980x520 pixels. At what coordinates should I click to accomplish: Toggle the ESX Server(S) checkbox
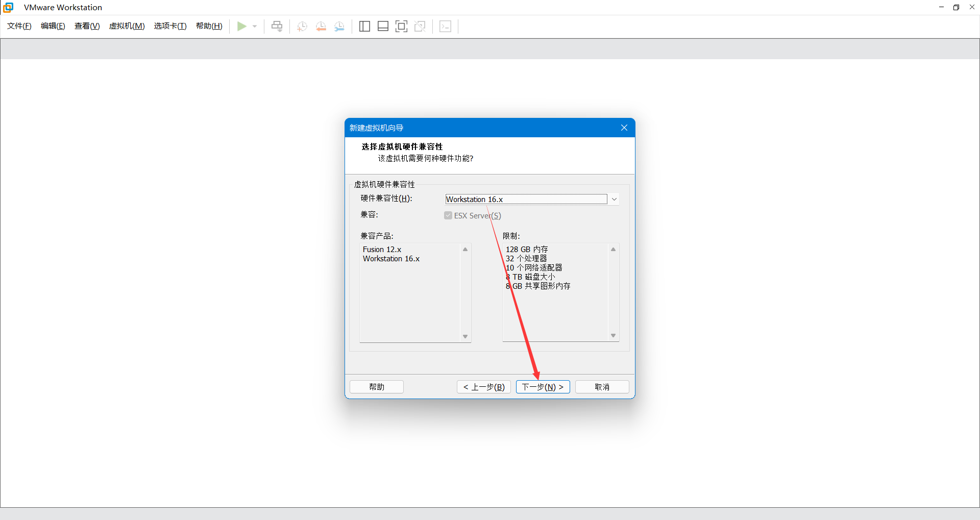[x=448, y=216]
